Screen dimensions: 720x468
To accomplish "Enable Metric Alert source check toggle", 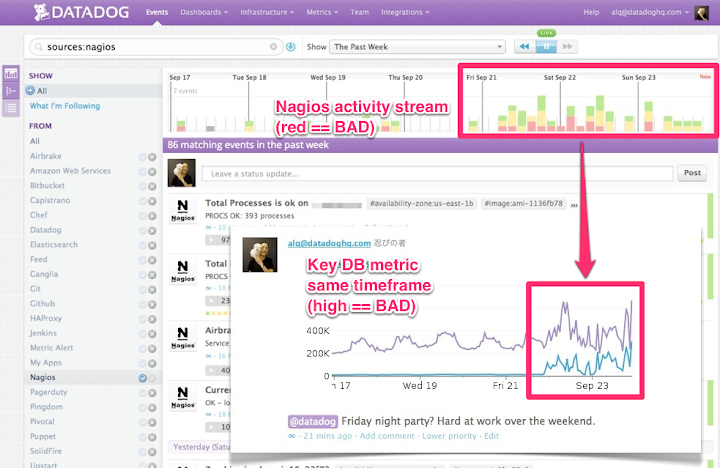I will [143, 349].
